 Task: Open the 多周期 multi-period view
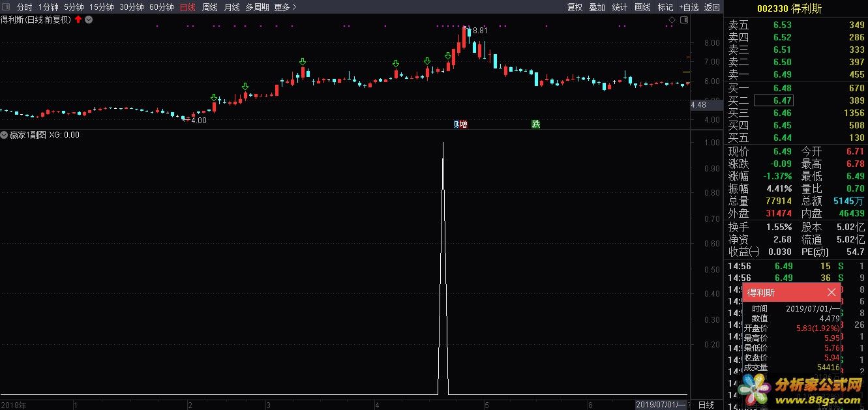tap(257, 7)
